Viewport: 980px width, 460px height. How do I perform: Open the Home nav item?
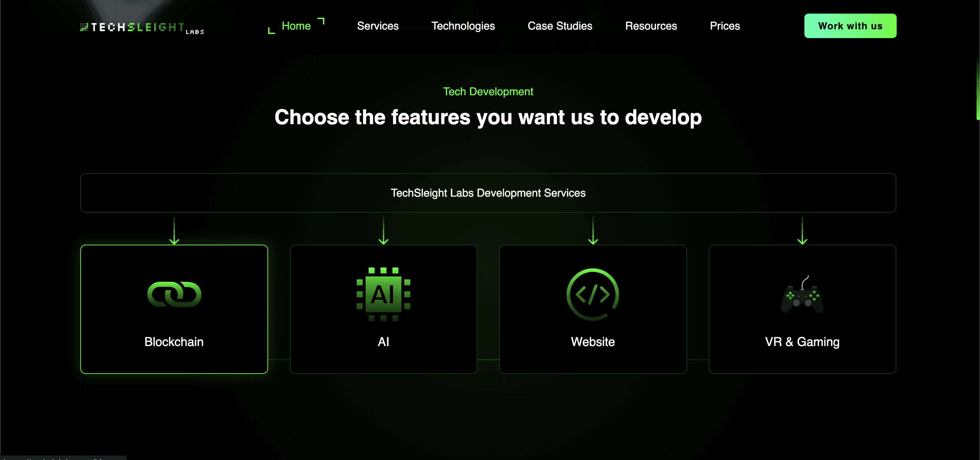click(x=296, y=26)
